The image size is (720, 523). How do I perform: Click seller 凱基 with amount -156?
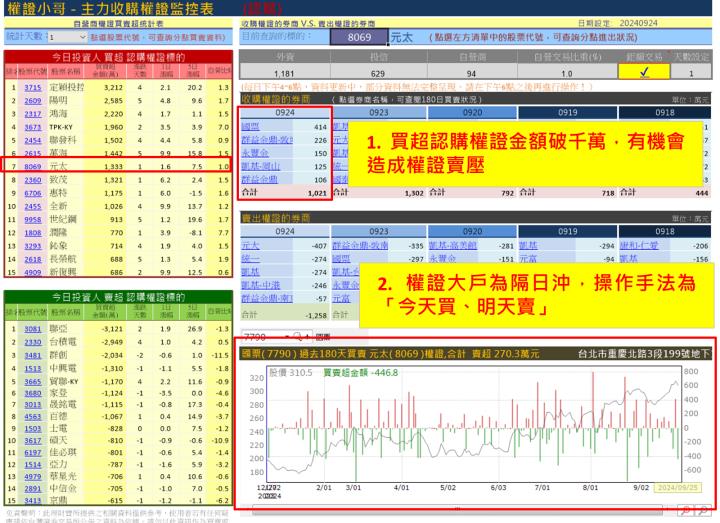click(629, 259)
